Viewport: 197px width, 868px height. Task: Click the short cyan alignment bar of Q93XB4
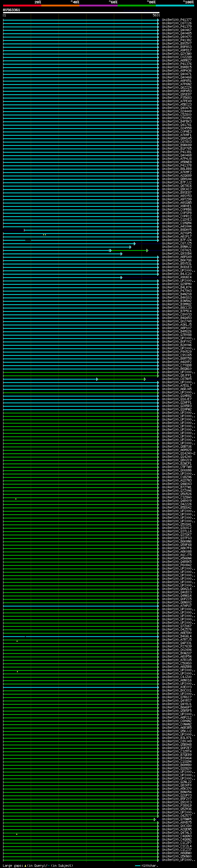point(62,254)
